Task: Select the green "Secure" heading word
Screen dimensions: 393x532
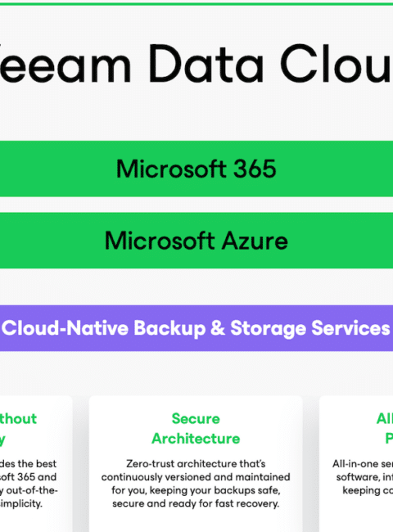Action: click(x=196, y=419)
